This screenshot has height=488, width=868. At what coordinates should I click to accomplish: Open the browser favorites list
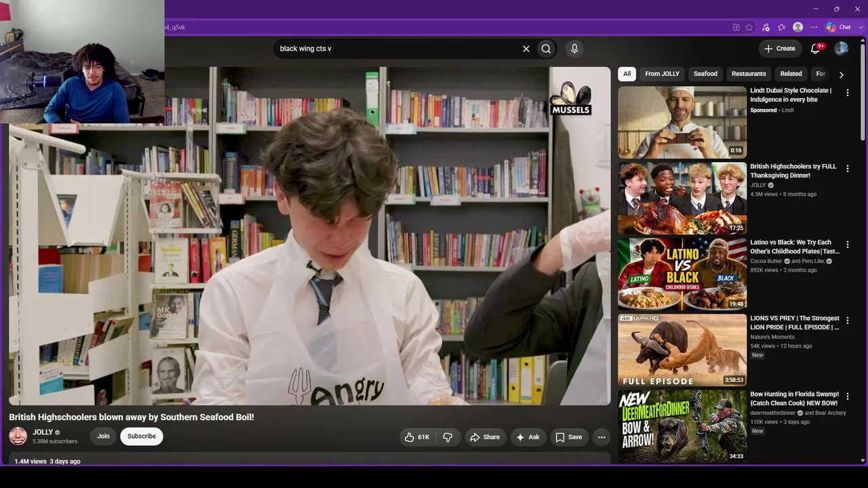[x=782, y=27]
